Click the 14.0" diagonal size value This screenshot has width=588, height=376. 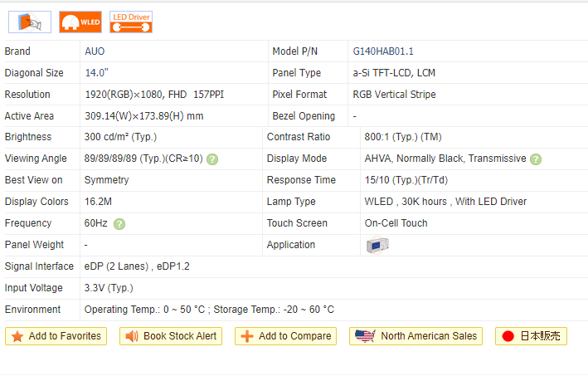click(96, 73)
